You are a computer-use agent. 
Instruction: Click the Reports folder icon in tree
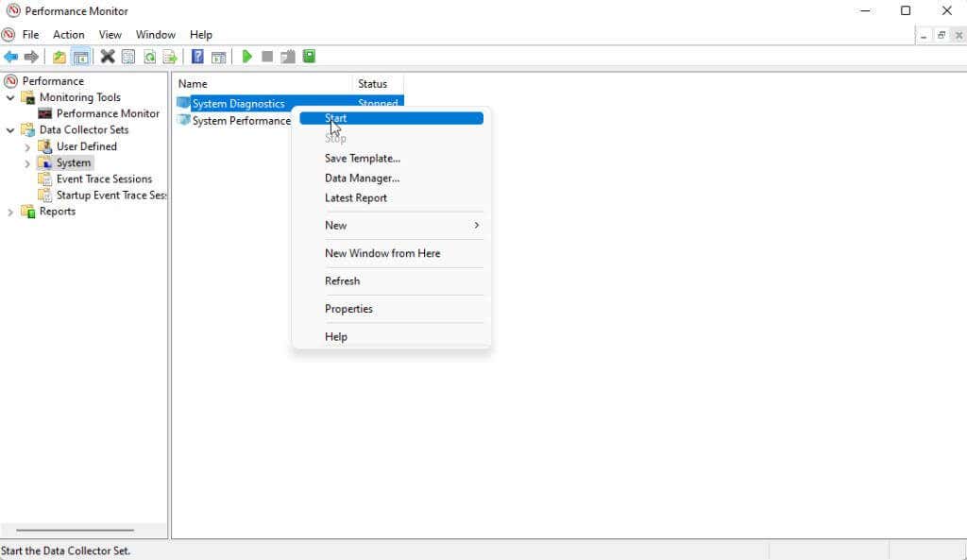tap(27, 212)
